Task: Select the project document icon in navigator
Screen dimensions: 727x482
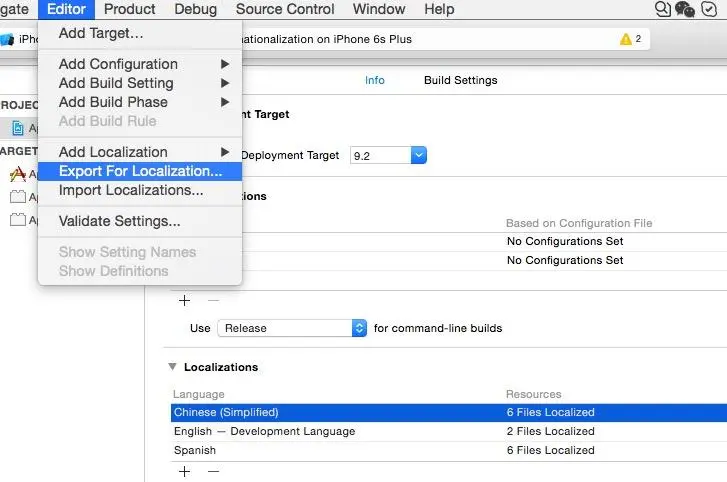Action: click(x=18, y=128)
